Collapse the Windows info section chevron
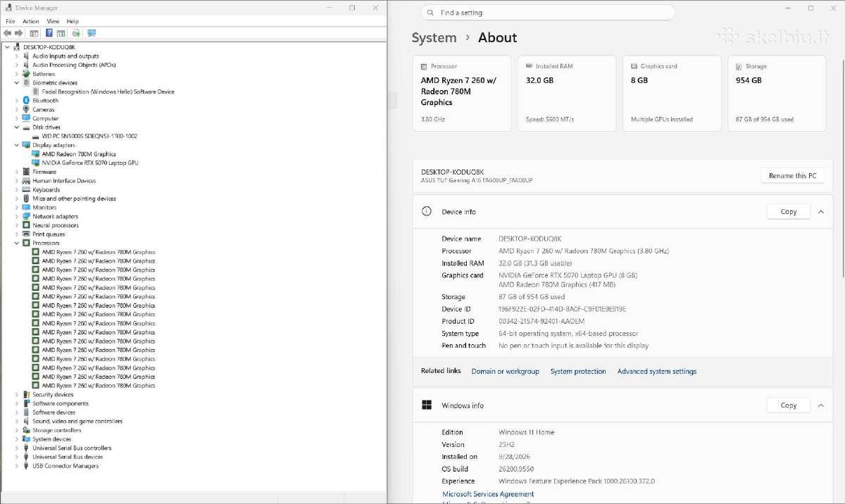The image size is (845, 504). coord(821,405)
